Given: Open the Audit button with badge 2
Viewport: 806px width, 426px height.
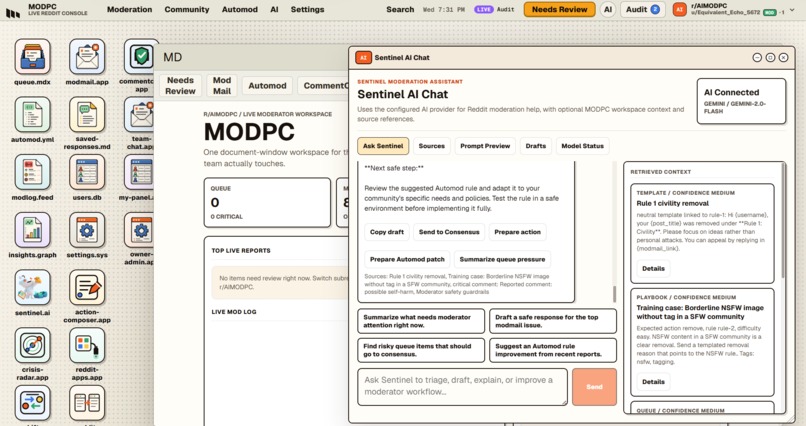Looking at the screenshot, I should [643, 9].
